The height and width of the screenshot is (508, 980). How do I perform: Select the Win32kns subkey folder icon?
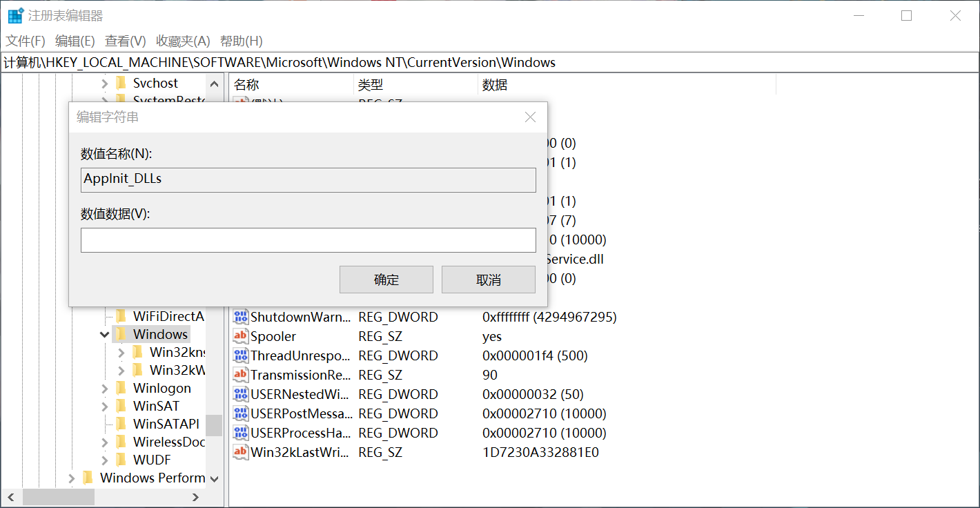[137, 352]
